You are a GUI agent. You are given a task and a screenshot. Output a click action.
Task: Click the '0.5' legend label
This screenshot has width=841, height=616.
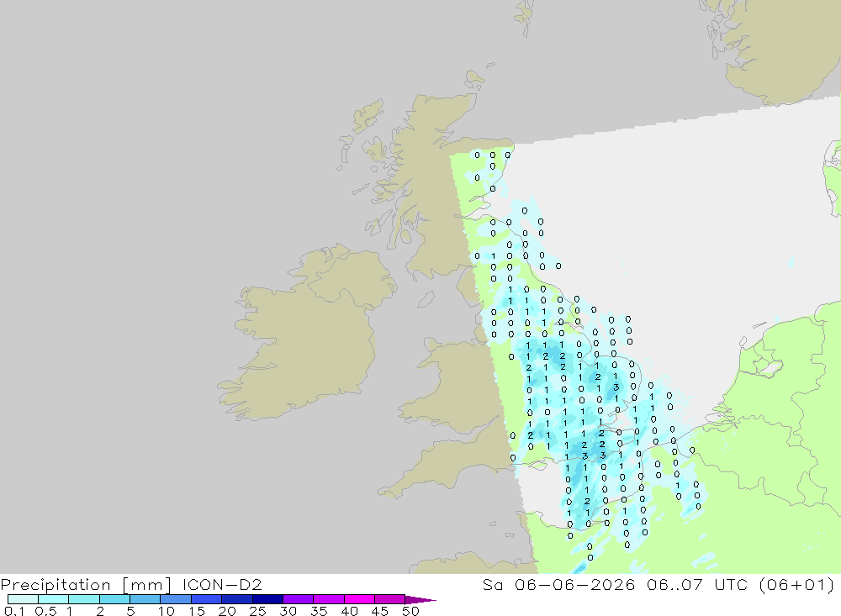45,611
